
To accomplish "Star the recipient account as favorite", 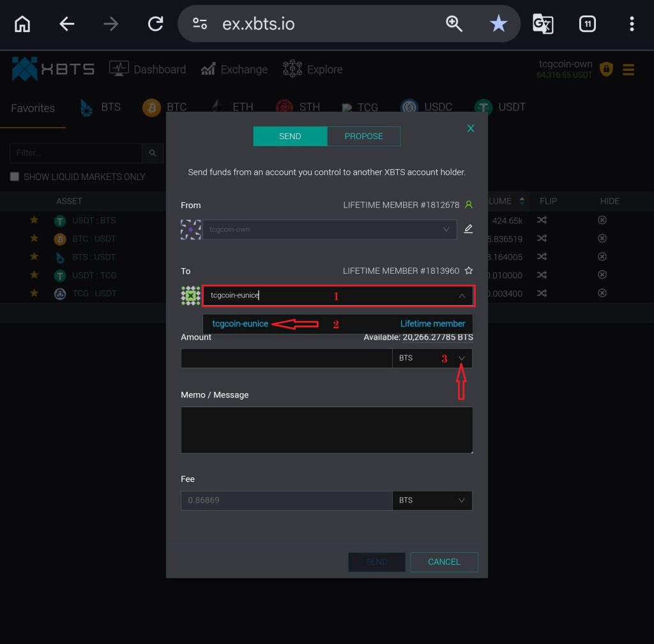I will pyautogui.click(x=469, y=271).
